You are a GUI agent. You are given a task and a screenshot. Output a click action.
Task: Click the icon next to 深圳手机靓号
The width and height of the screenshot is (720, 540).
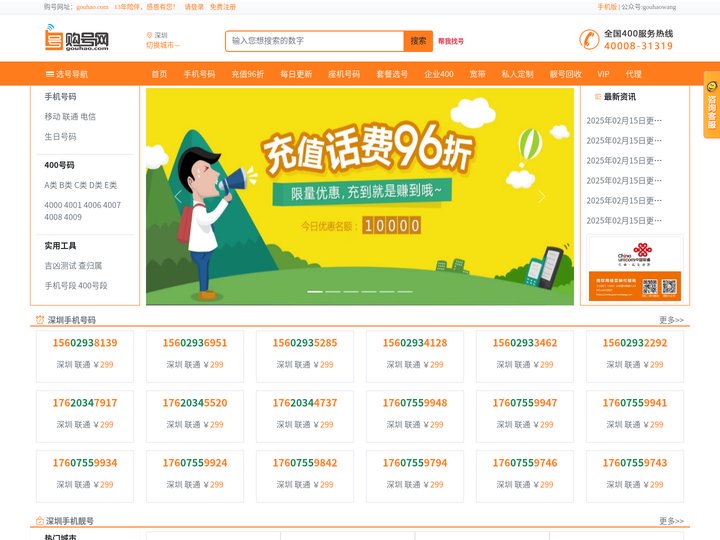(40, 521)
